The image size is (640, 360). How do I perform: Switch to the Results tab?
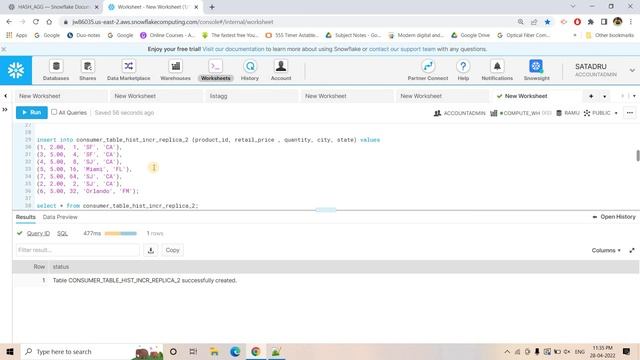26,217
